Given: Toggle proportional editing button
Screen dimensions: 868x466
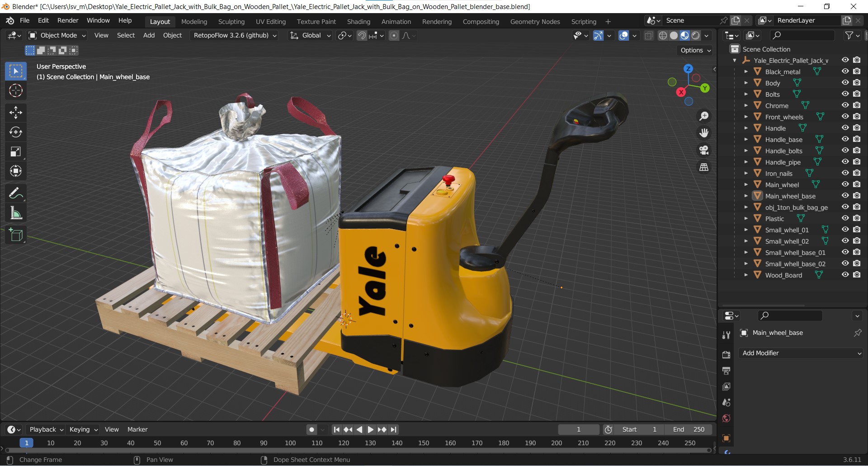Looking at the screenshot, I should [x=394, y=35].
